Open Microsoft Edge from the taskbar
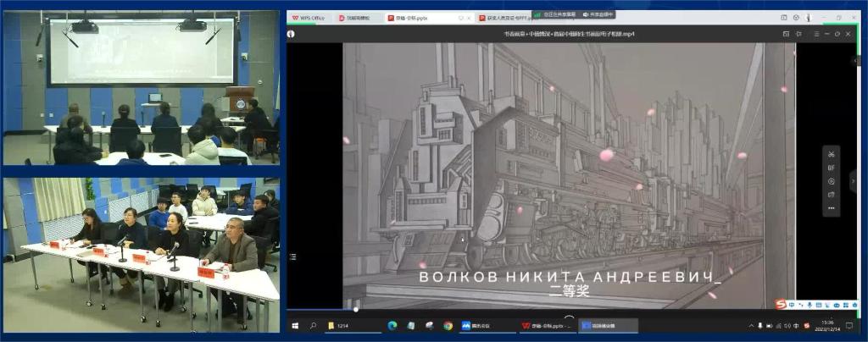The image size is (868, 342). pyautogui.click(x=392, y=325)
